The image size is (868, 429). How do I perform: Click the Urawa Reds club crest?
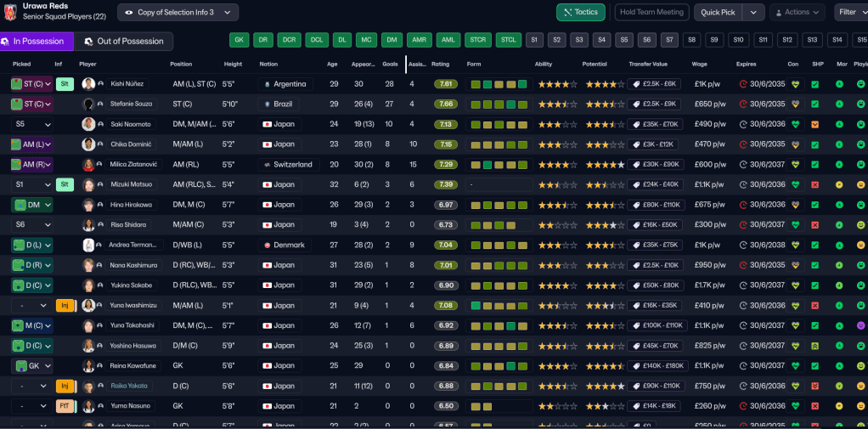point(9,12)
